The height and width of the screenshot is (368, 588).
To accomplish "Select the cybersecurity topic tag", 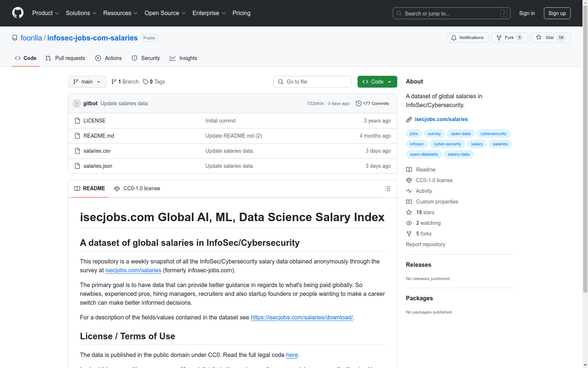I will (x=493, y=134).
